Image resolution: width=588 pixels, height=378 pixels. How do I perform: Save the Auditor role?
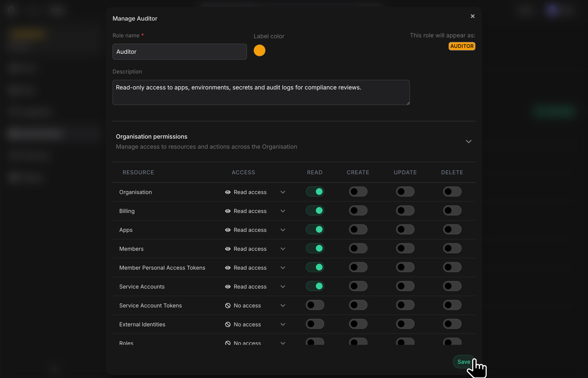click(x=464, y=362)
